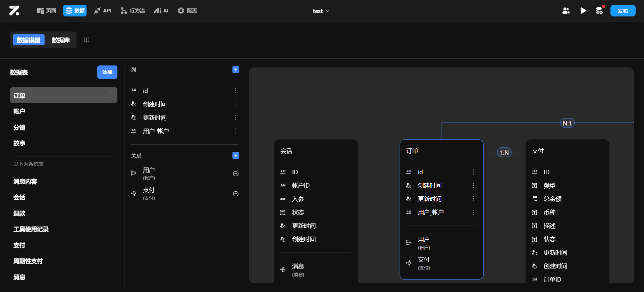The width and height of the screenshot is (644, 292).
Task: Select the 帐户 table
Action: coord(64,111)
